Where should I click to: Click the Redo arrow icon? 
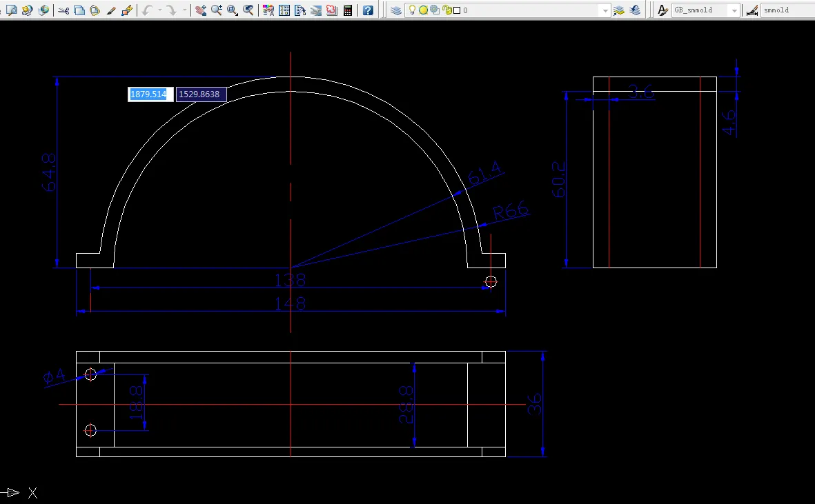(x=171, y=10)
